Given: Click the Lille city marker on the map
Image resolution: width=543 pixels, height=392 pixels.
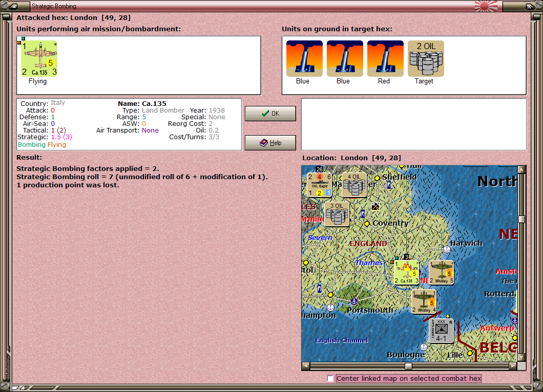Looking at the screenshot, I should [x=470, y=353].
